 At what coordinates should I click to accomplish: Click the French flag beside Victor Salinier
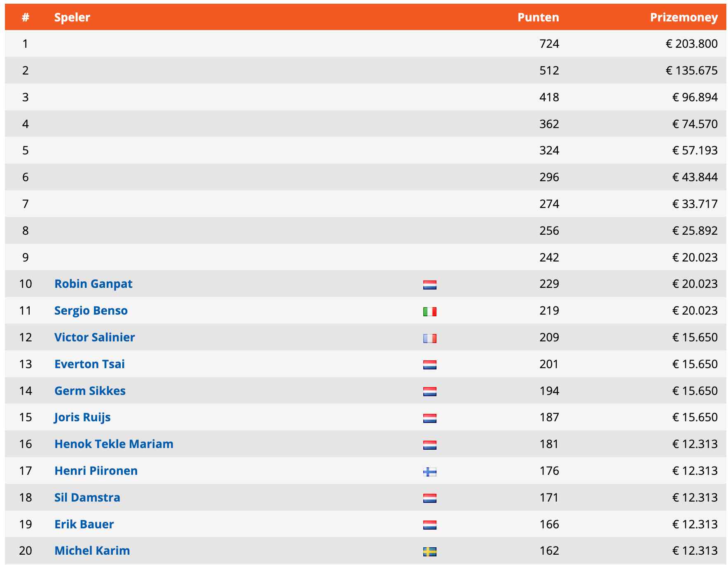429,338
